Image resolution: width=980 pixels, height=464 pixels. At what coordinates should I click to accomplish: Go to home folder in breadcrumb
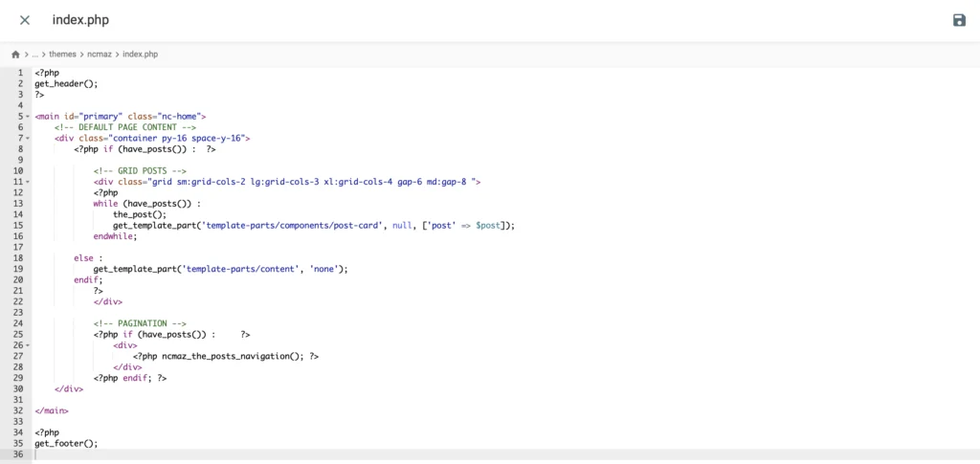tap(15, 55)
